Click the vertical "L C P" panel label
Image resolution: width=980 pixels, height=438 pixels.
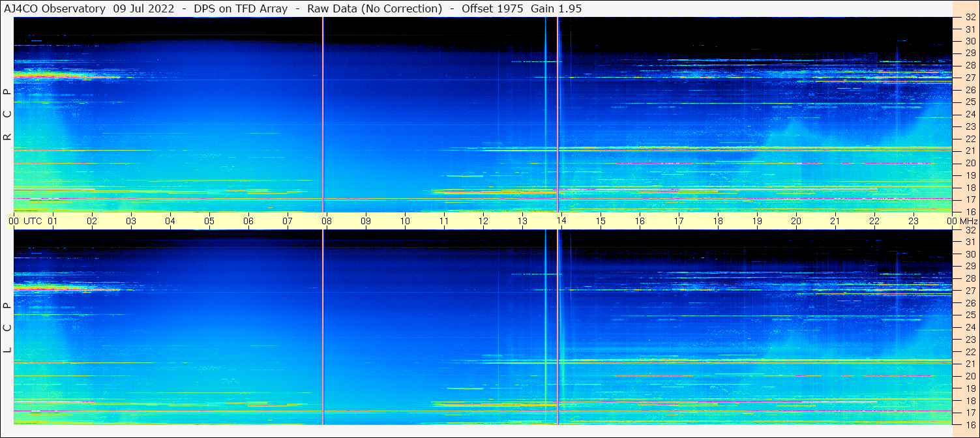pos(7,328)
